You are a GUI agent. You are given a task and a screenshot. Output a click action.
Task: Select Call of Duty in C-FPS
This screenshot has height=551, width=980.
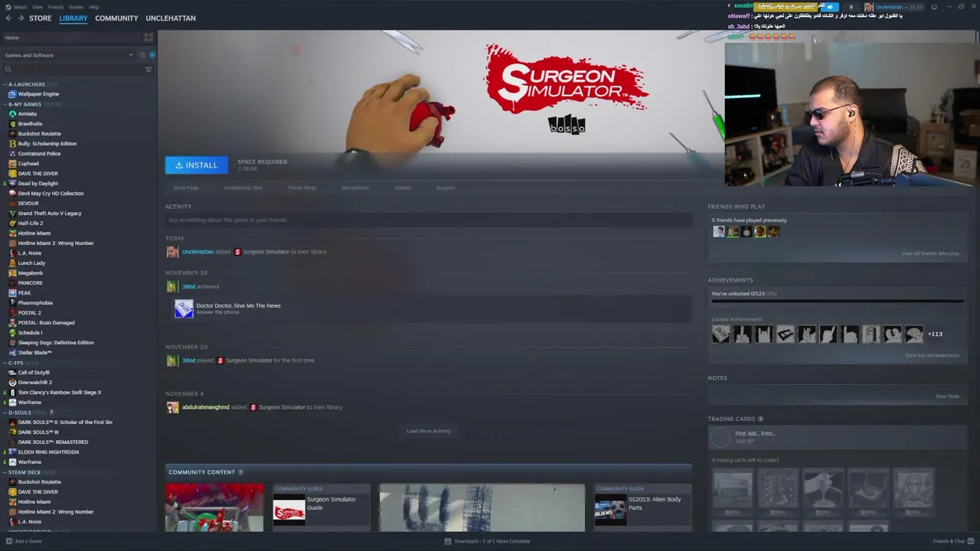point(33,373)
